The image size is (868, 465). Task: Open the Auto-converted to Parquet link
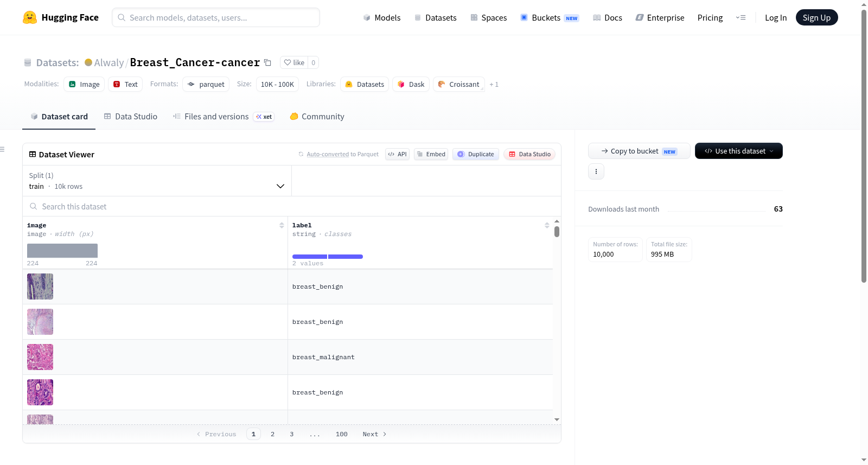coord(342,154)
